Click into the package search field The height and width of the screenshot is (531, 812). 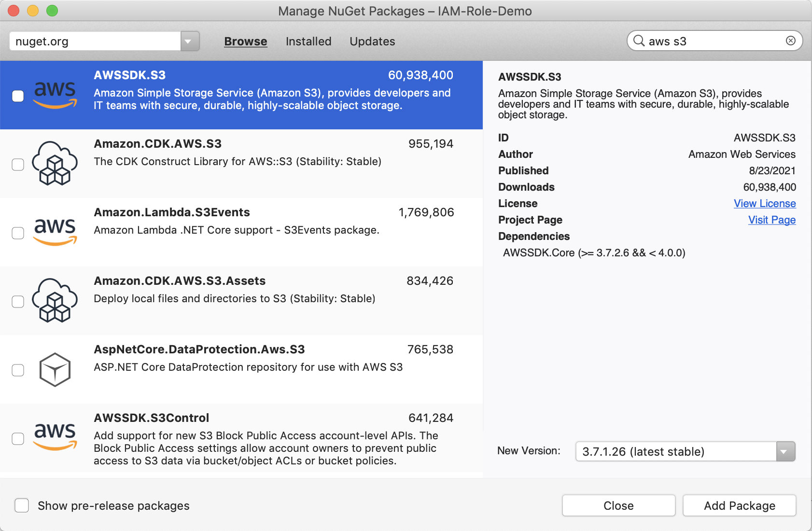coord(715,41)
